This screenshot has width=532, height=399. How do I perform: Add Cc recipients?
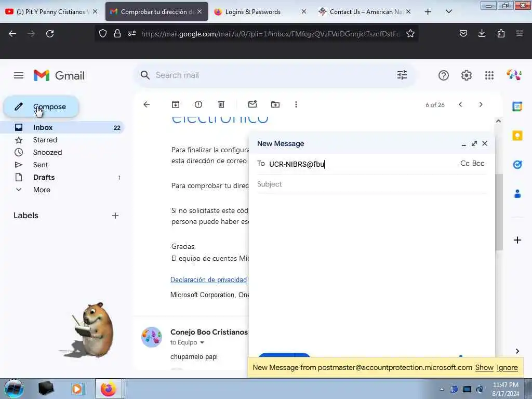pyautogui.click(x=465, y=164)
